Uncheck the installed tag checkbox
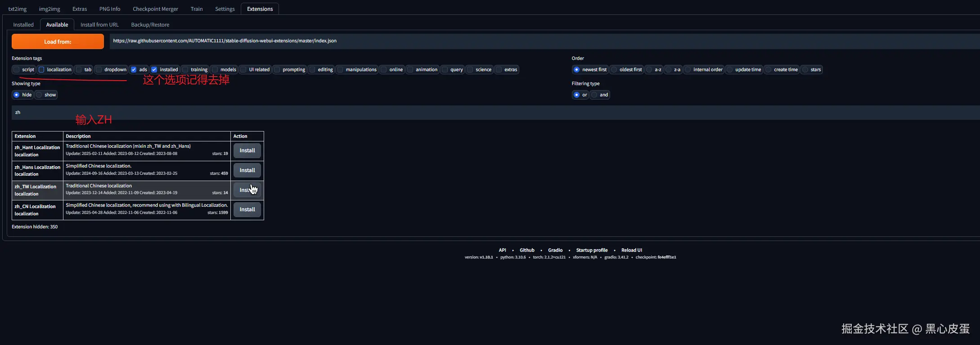 (154, 69)
